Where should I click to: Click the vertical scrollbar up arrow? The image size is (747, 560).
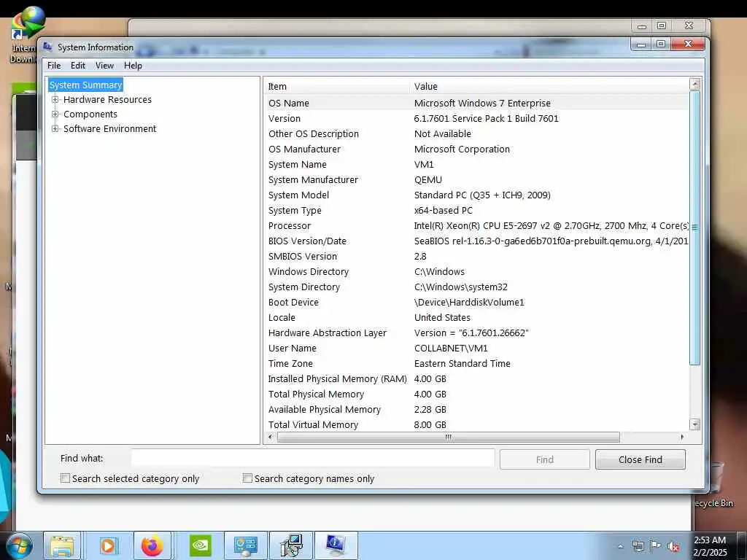(x=695, y=85)
